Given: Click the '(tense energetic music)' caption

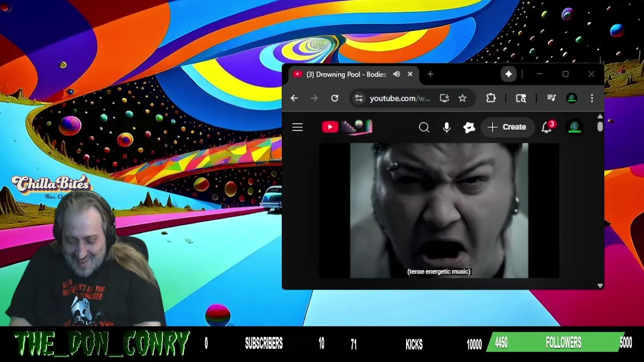Looking at the screenshot, I should coord(439,271).
